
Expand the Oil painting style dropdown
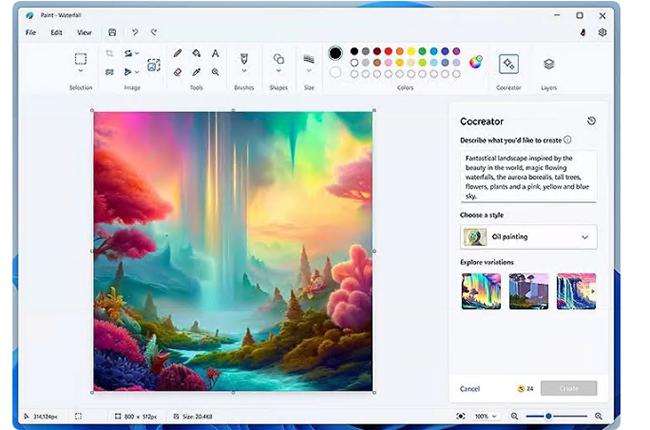(x=584, y=237)
